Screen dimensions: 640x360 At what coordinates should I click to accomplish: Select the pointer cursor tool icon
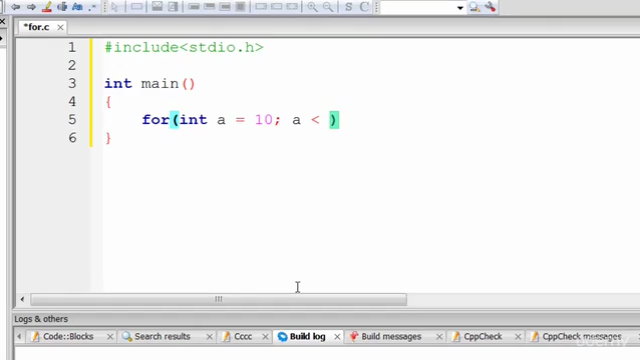pyautogui.click(x=114, y=7)
